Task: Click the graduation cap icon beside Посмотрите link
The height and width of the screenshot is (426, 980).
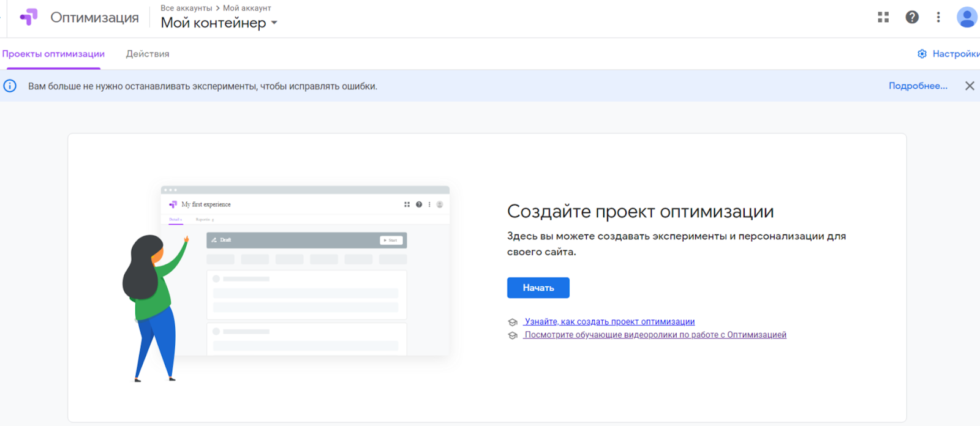Action: (x=513, y=335)
